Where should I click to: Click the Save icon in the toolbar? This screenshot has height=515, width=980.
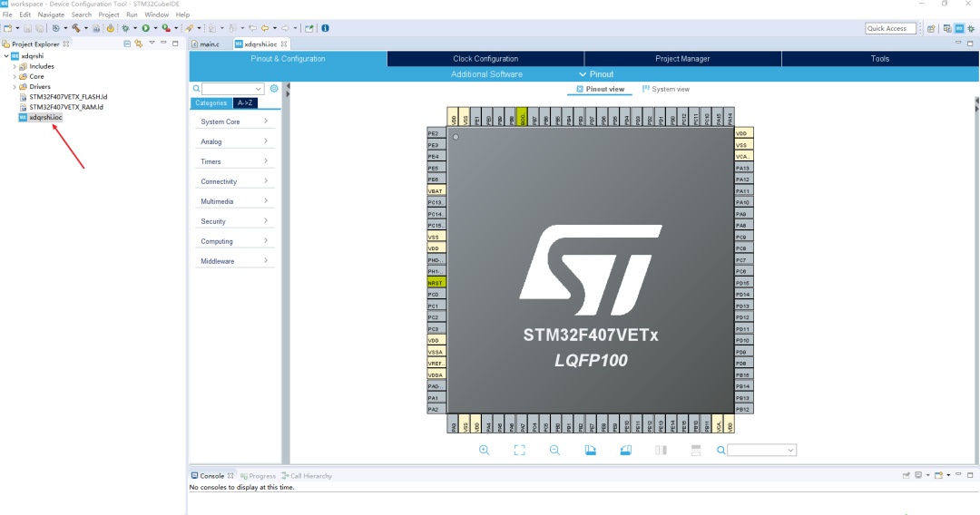tap(27, 28)
